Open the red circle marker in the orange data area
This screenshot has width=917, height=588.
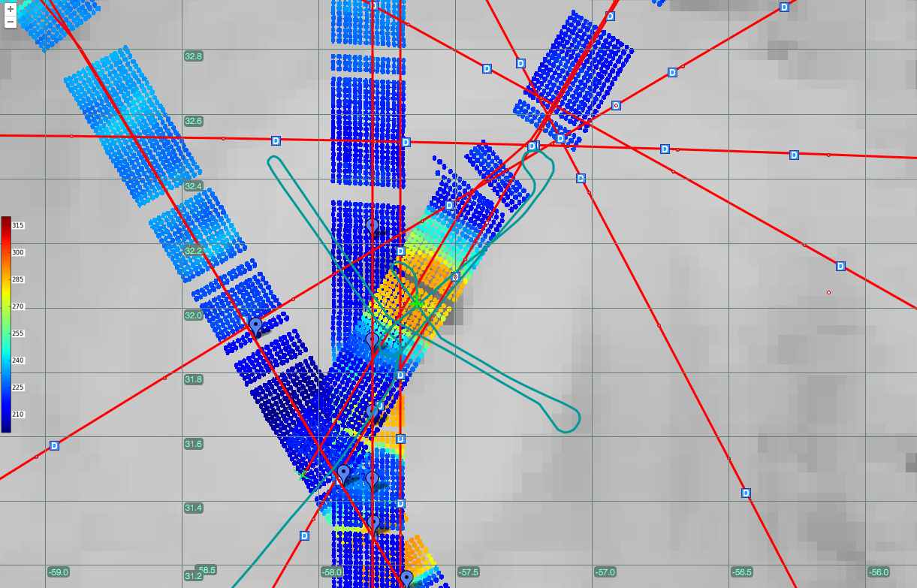[455, 276]
